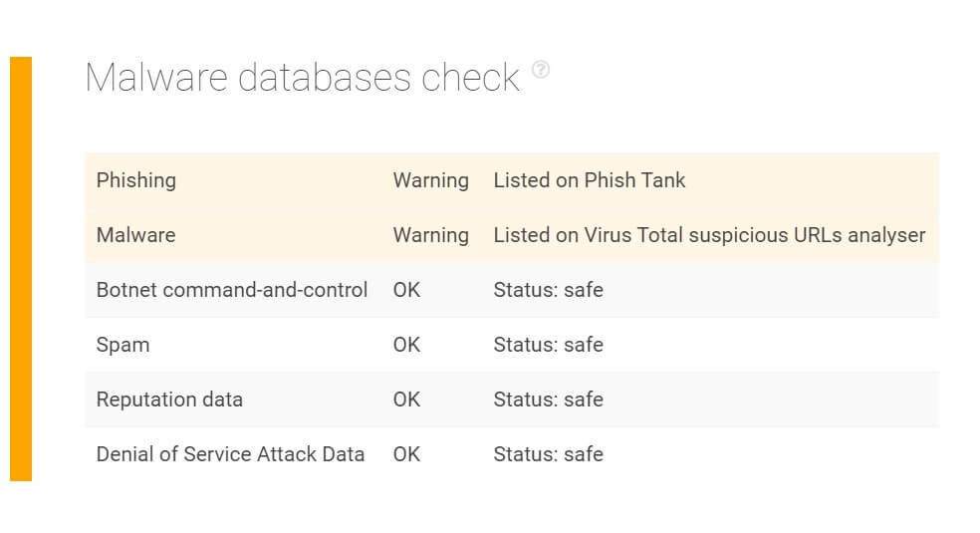Image resolution: width=980 pixels, height=533 pixels.
Task: Select Botnet command-and-control row label
Action: tap(232, 290)
